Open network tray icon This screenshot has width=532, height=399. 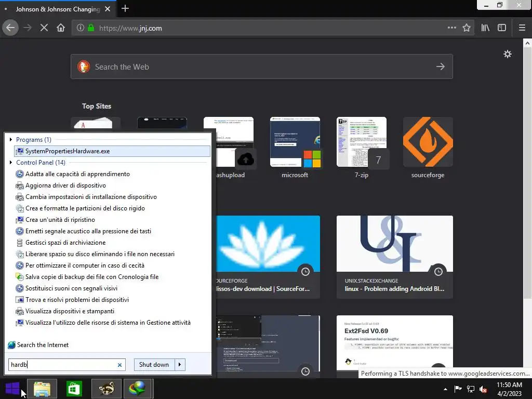tap(471, 389)
